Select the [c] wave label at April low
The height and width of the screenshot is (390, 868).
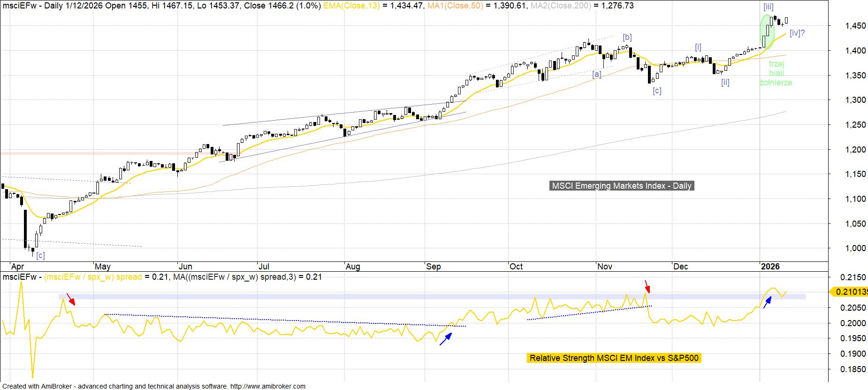tap(41, 255)
